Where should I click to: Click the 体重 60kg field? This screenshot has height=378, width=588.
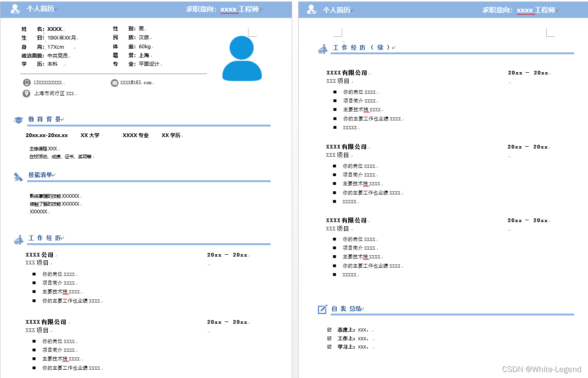(132, 47)
